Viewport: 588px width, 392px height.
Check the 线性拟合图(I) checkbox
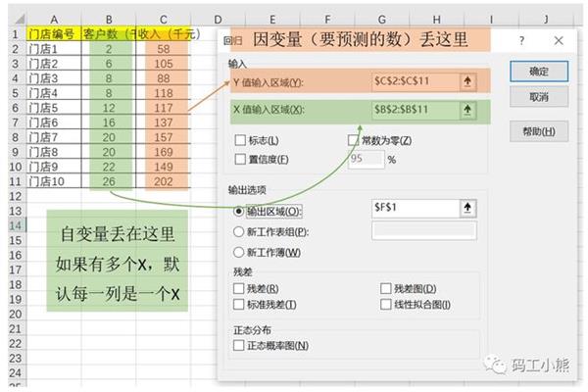[385, 304]
